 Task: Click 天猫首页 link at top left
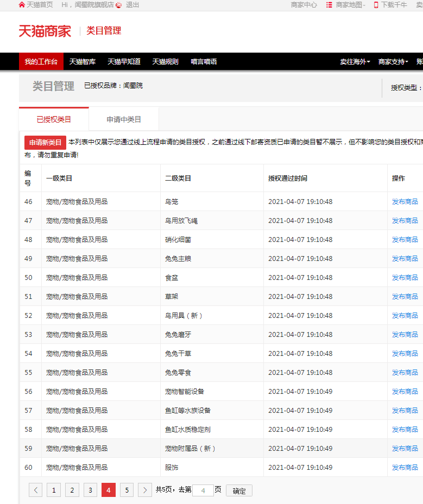[40, 5]
